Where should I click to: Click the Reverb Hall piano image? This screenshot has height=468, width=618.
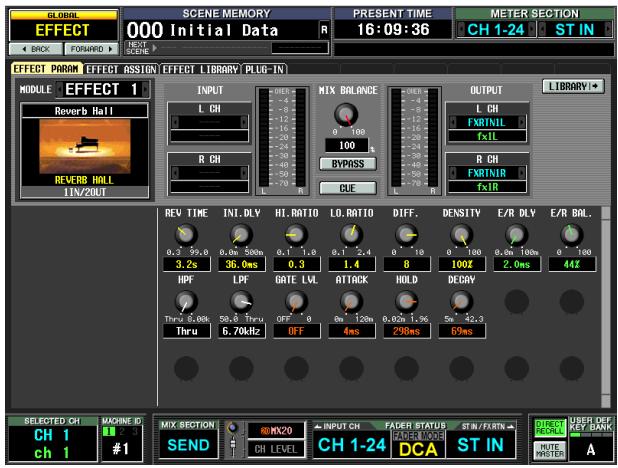click(85, 146)
